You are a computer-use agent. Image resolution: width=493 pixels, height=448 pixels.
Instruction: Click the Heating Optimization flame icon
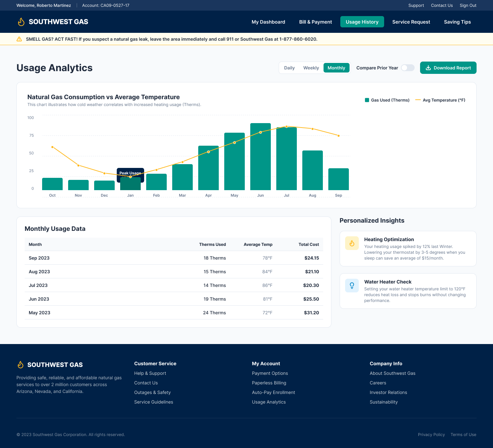pos(352,243)
